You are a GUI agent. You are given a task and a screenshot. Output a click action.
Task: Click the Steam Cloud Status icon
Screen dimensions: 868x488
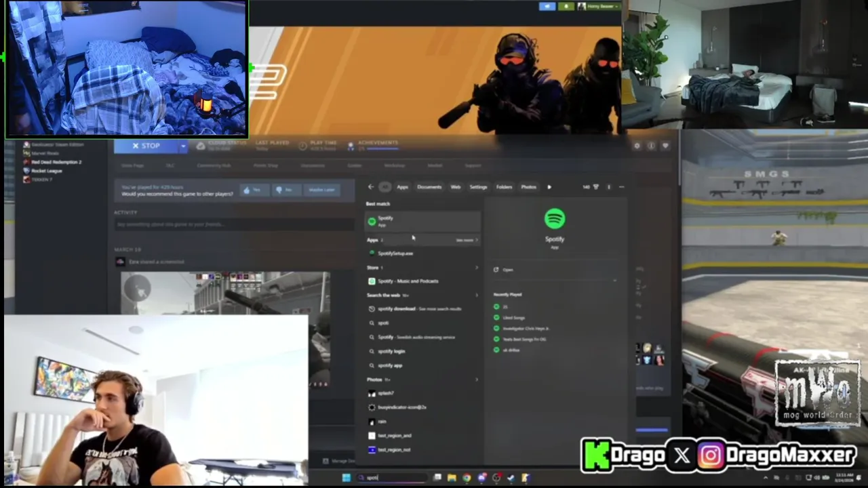pyautogui.click(x=201, y=146)
